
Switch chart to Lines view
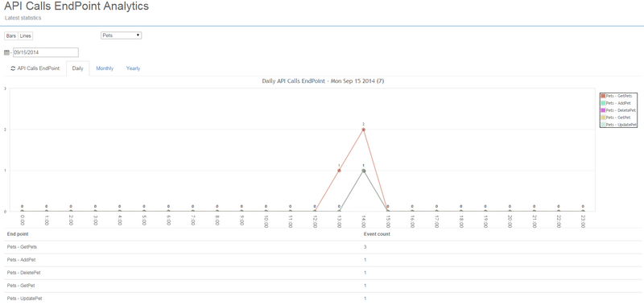click(26, 35)
